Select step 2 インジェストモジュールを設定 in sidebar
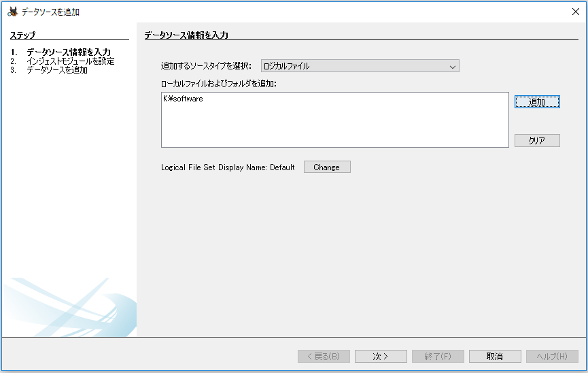The image size is (588, 373). tap(70, 61)
